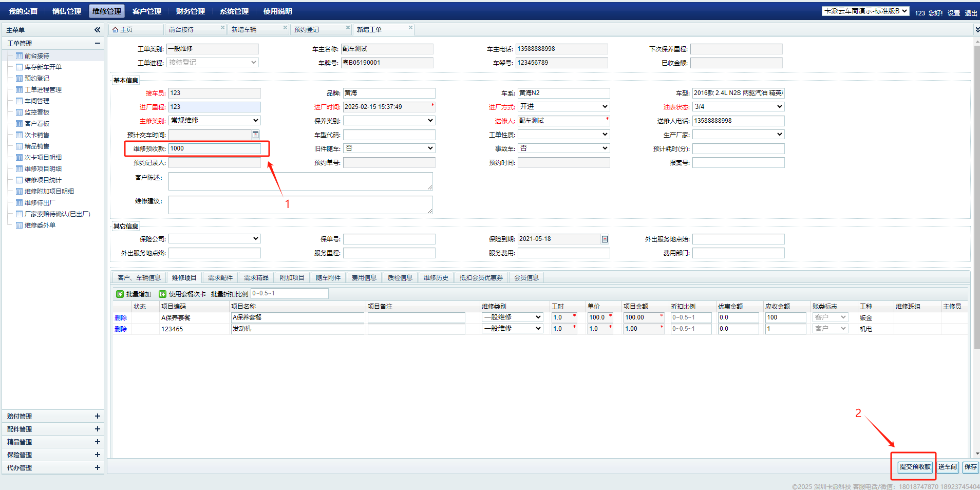Open 监控看板 in the sidebar tree
This screenshot has height=490, width=980.
click(x=37, y=112)
